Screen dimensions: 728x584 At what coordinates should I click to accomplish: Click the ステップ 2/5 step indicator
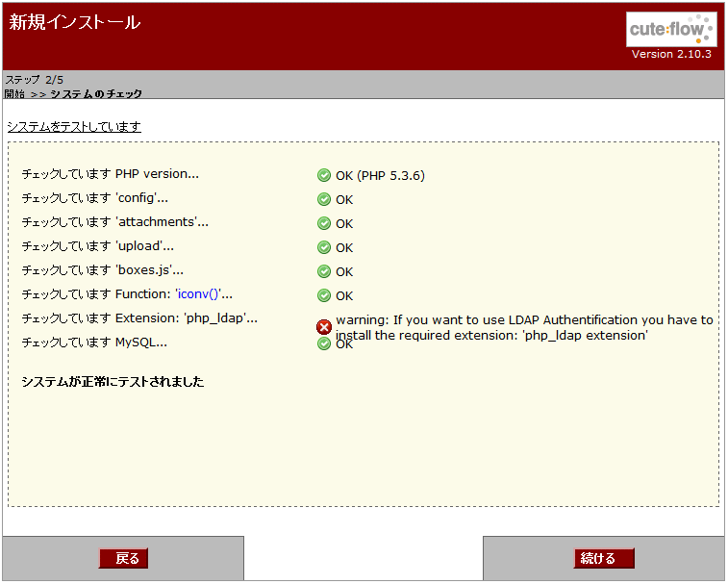coord(35,80)
